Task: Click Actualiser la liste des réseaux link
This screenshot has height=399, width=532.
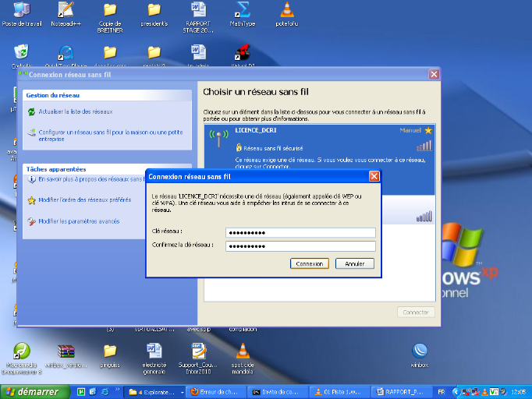Action: coord(76,111)
